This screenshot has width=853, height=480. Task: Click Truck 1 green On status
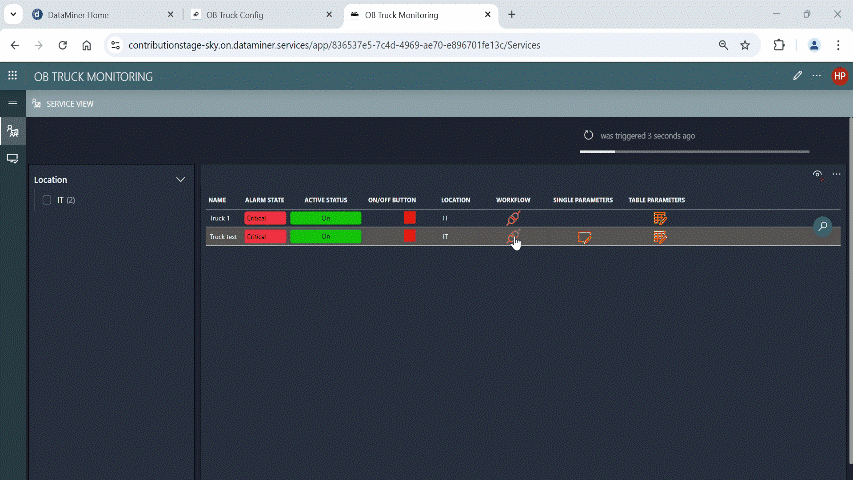(325, 218)
